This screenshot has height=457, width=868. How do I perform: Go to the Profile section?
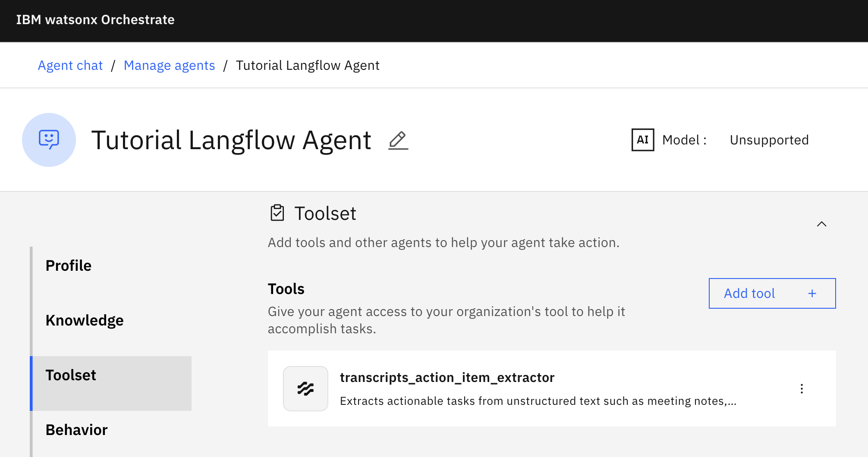(x=69, y=266)
